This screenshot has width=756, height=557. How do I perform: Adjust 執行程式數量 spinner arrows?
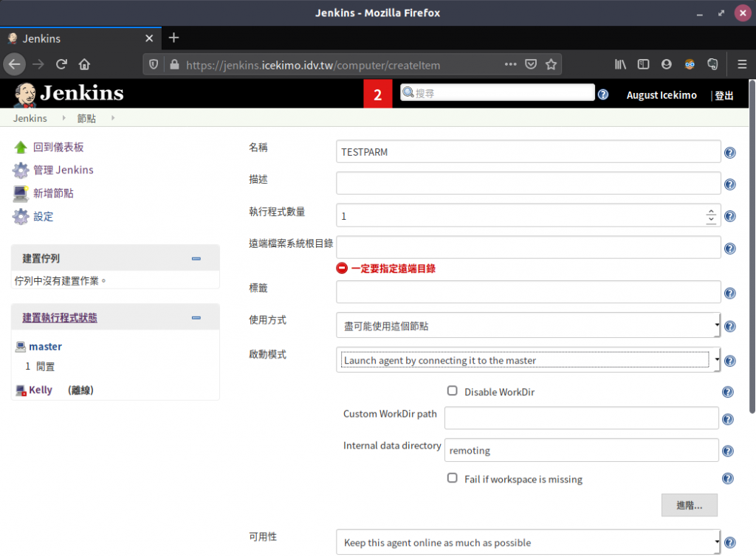(711, 216)
